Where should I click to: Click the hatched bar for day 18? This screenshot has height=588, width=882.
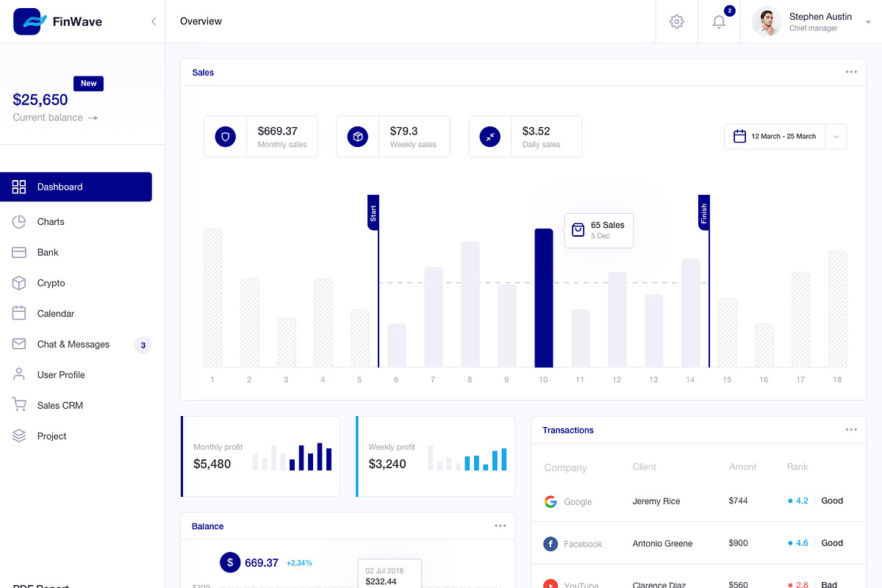click(838, 309)
